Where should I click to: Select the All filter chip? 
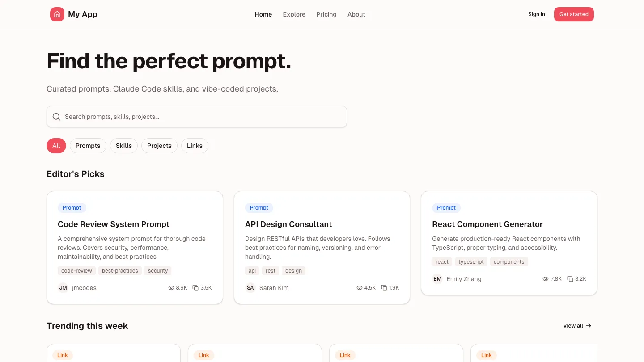pos(56,146)
